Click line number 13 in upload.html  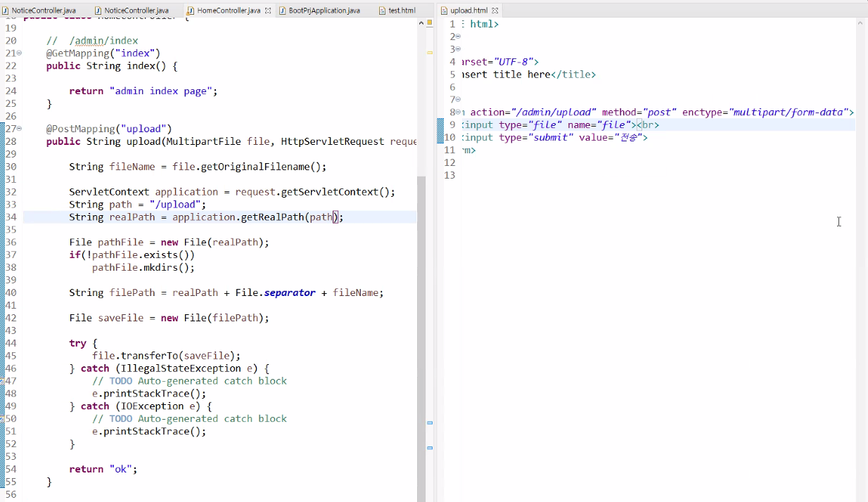point(450,175)
